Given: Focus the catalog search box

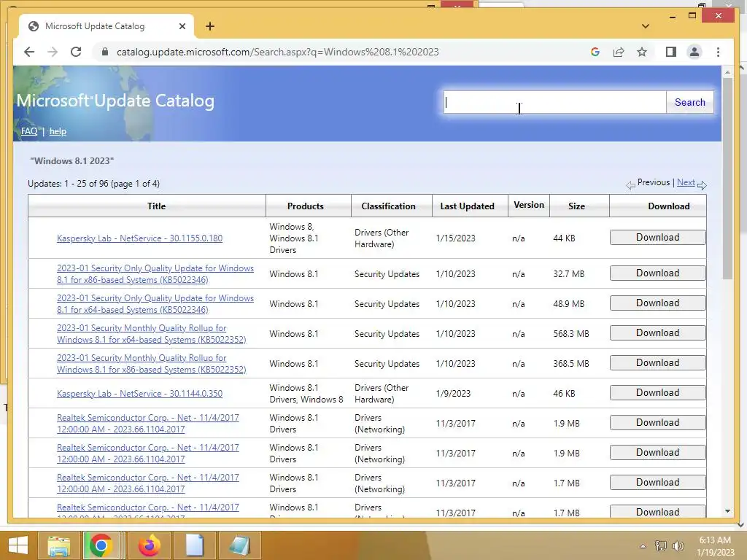Looking at the screenshot, I should point(554,102).
